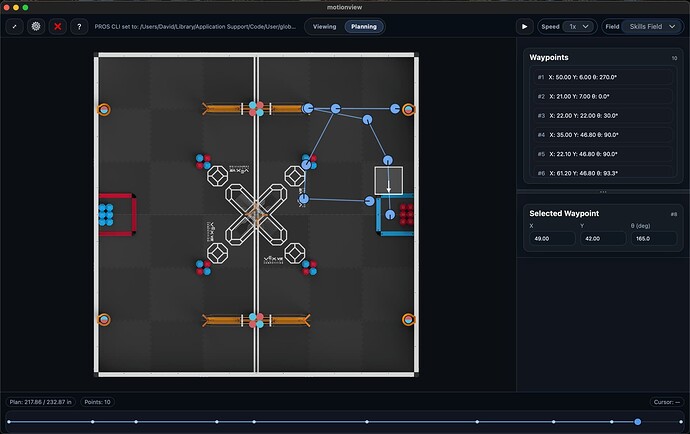The height and width of the screenshot is (434, 690).
Task: Click the Selected Waypoint heading
Action: tap(564, 213)
